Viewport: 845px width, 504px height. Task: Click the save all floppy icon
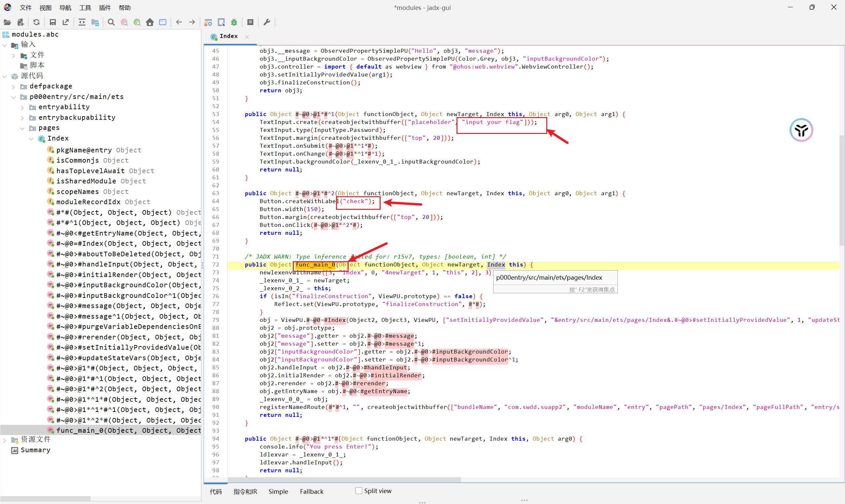tap(53, 22)
